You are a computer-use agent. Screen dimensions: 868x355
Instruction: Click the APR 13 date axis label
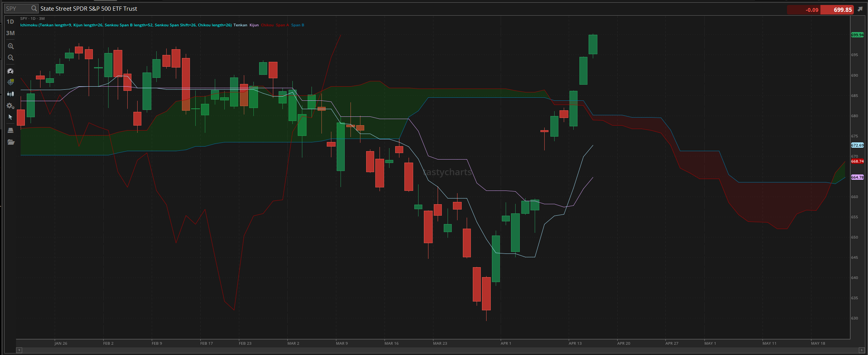575,343
